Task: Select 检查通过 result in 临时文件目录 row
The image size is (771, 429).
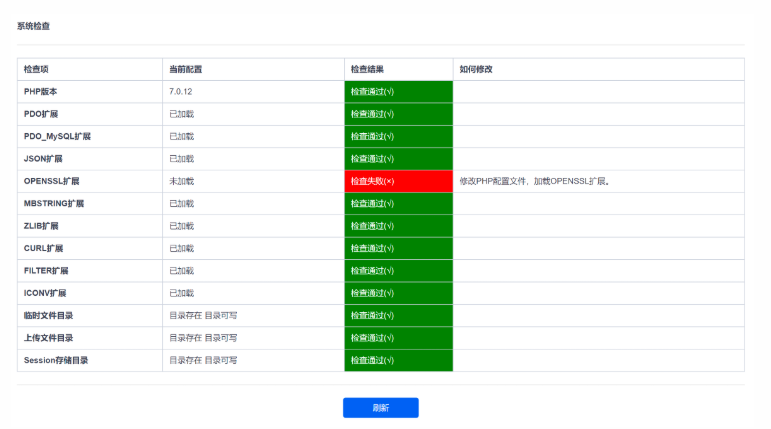Action: pos(398,316)
